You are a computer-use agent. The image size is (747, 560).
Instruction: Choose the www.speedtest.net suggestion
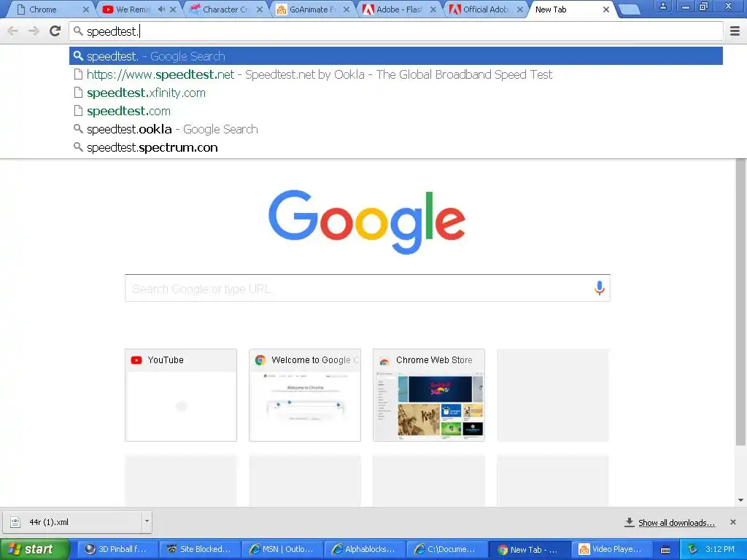point(396,75)
